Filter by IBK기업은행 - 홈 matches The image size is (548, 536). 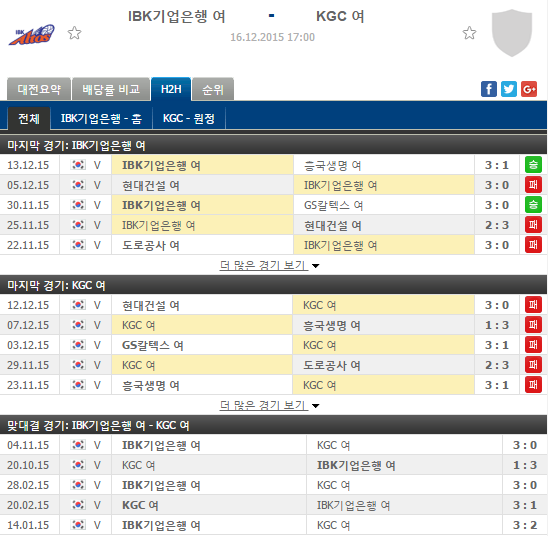pyautogui.click(x=101, y=119)
